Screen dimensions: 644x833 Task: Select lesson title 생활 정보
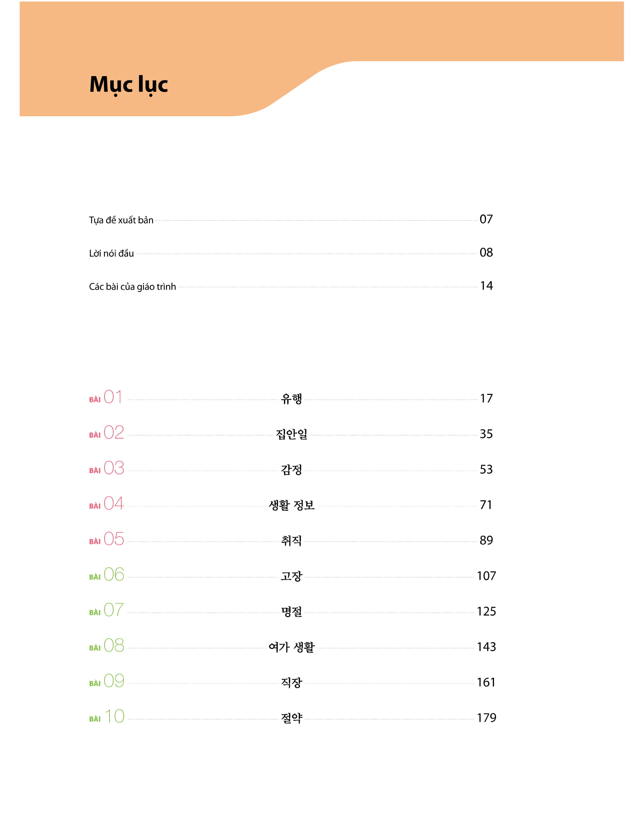tap(291, 505)
